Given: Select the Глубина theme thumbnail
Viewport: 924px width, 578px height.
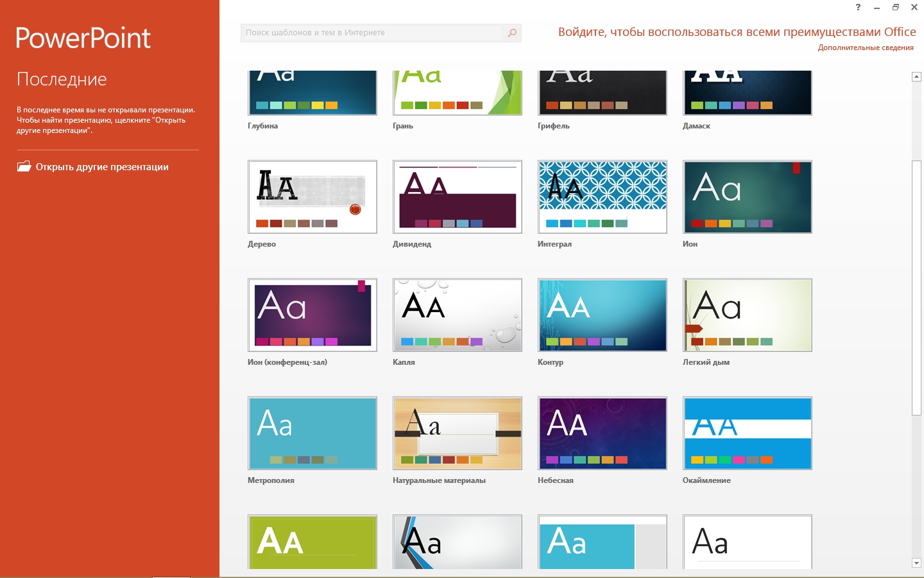Looking at the screenshot, I should pyautogui.click(x=312, y=92).
